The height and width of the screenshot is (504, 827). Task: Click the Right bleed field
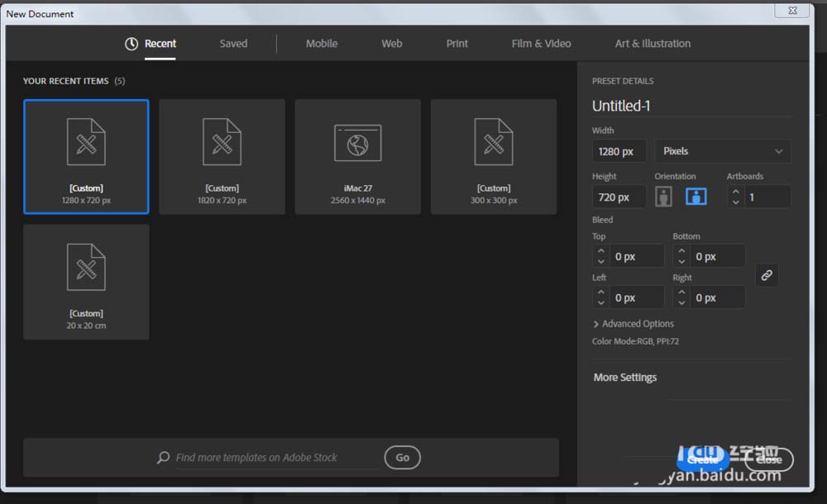pos(717,297)
